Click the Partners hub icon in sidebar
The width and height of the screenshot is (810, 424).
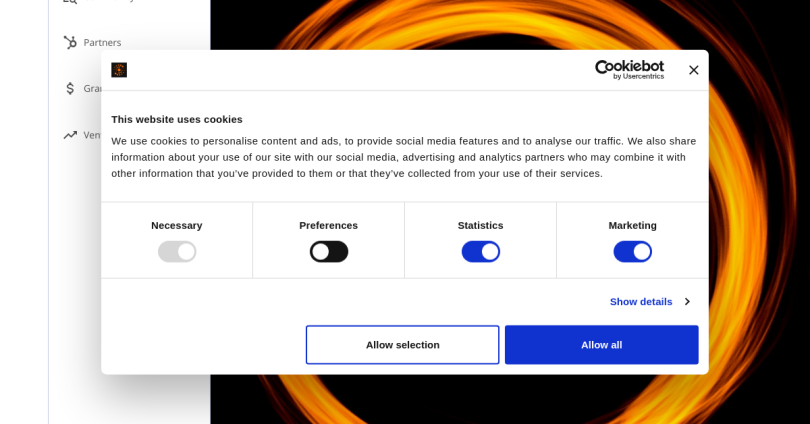tap(70, 42)
